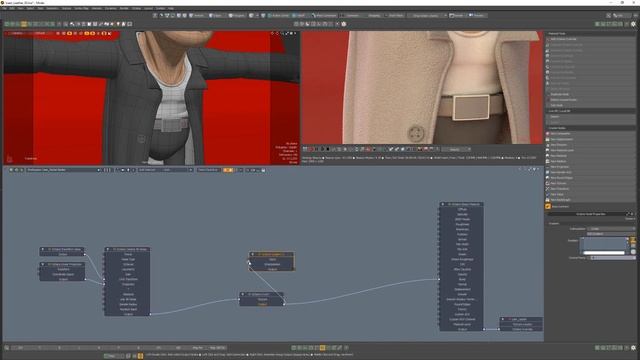Create the first node under Create Nodes
This screenshot has height=360, width=640.
[591, 133]
